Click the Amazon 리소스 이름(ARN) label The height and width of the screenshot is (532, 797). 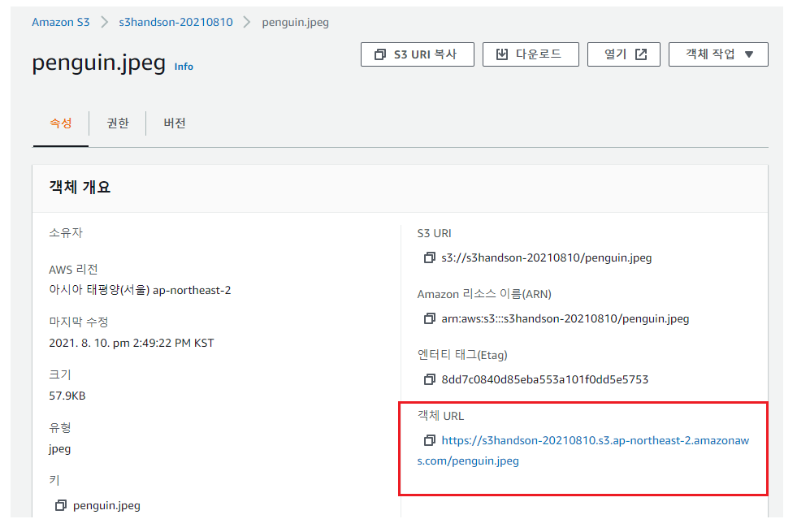484,294
